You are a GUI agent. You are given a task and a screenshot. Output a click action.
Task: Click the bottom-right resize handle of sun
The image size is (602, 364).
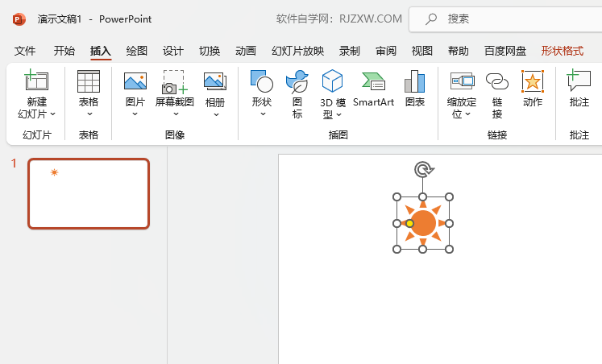tap(449, 250)
